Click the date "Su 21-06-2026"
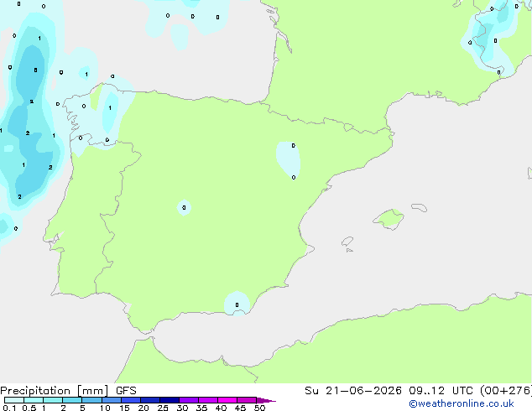The width and height of the screenshot is (532, 411). pyautogui.click(x=353, y=391)
